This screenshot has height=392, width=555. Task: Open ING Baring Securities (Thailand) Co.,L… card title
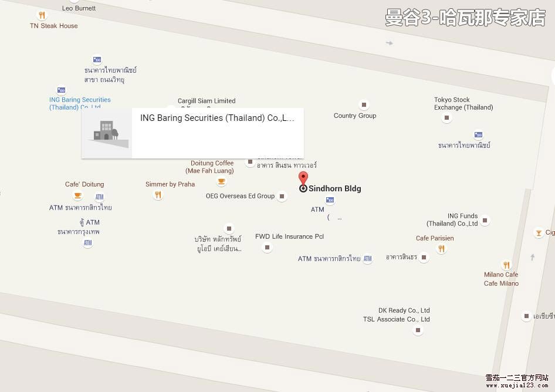[x=217, y=118]
